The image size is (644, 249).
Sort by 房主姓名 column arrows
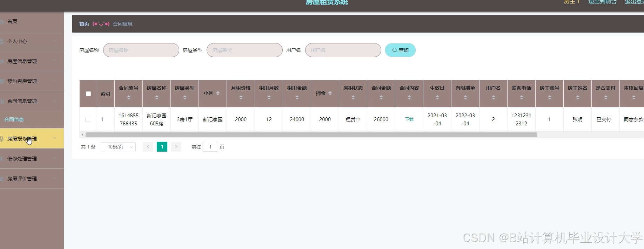coord(578,98)
